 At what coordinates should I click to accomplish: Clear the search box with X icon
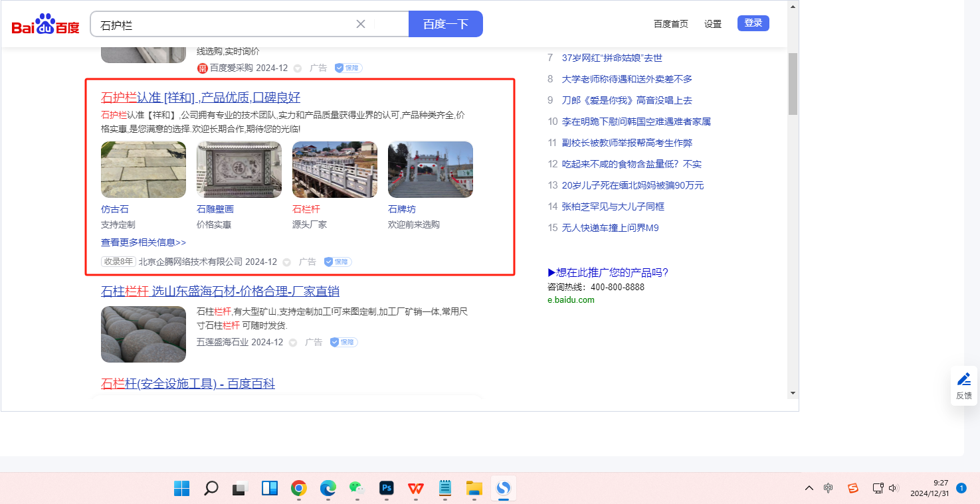361,24
